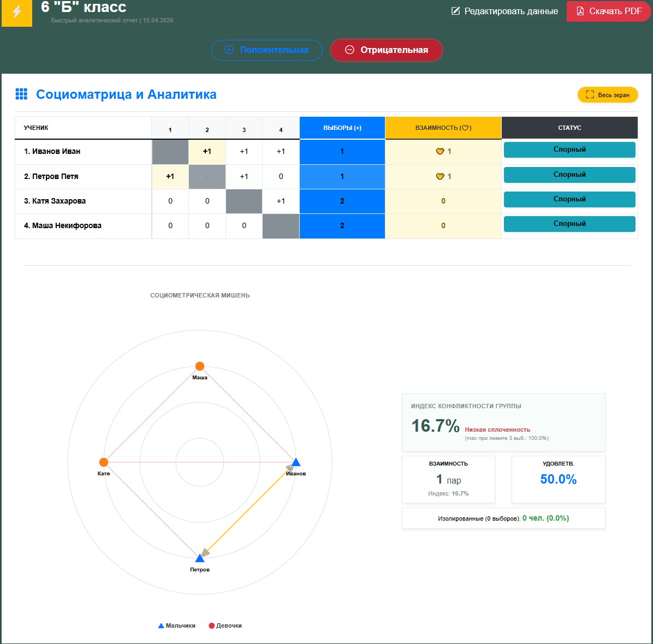Click Иванов's +1 cell in column 2
Screen dimensions: 653x644
(x=207, y=152)
